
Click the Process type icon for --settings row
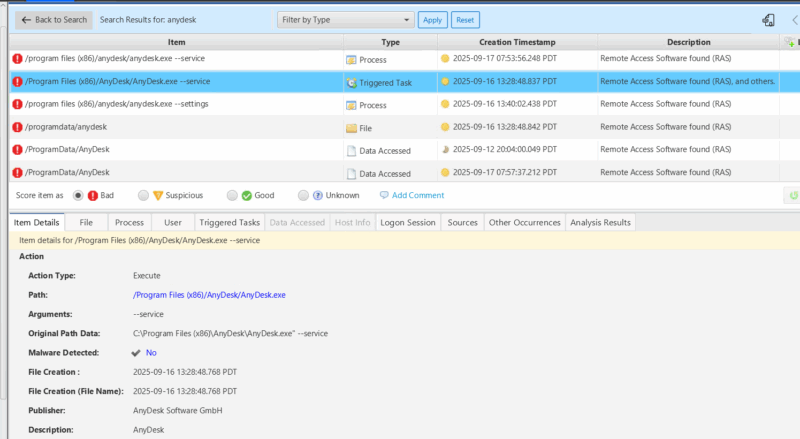click(x=351, y=105)
